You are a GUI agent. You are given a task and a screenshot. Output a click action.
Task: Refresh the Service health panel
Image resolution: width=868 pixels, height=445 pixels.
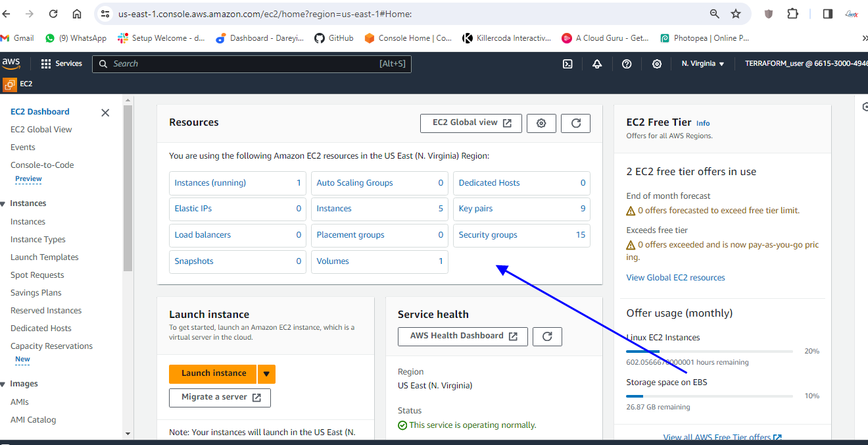click(x=547, y=336)
